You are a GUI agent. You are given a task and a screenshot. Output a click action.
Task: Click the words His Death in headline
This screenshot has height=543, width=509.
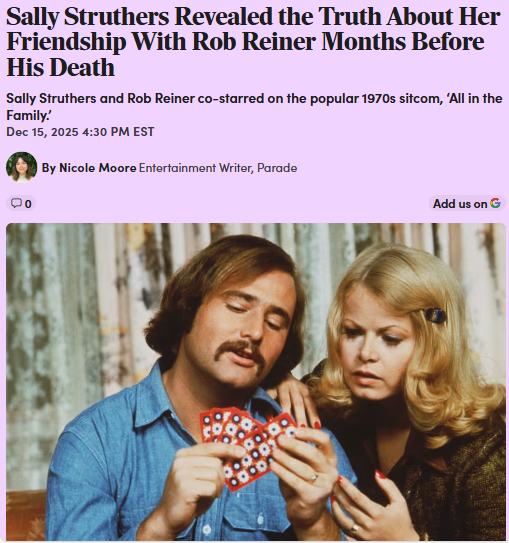(61, 67)
